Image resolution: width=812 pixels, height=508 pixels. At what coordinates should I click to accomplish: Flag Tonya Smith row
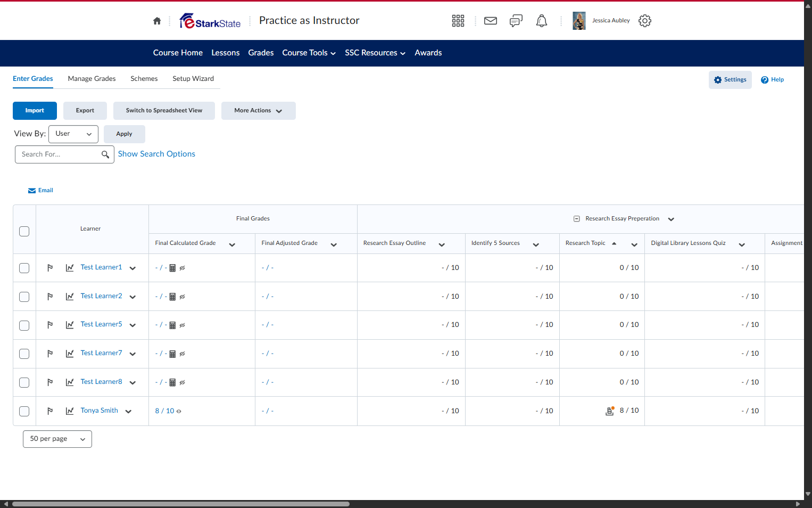[50, 411]
